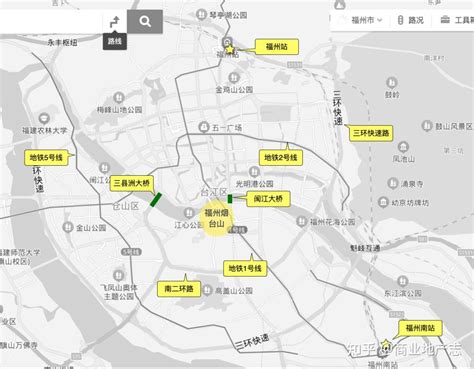Click the 金鸡山公园 park marker icon

[x=234, y=77]
